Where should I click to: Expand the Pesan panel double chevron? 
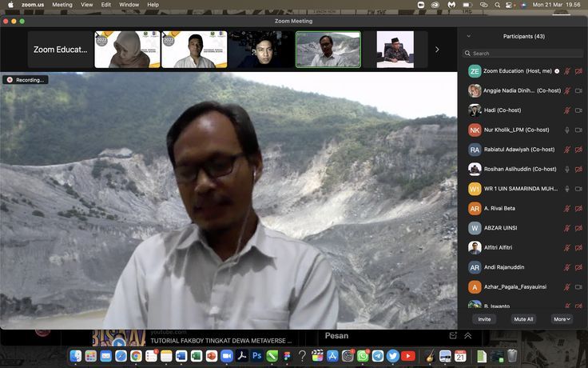coord(468,336)
